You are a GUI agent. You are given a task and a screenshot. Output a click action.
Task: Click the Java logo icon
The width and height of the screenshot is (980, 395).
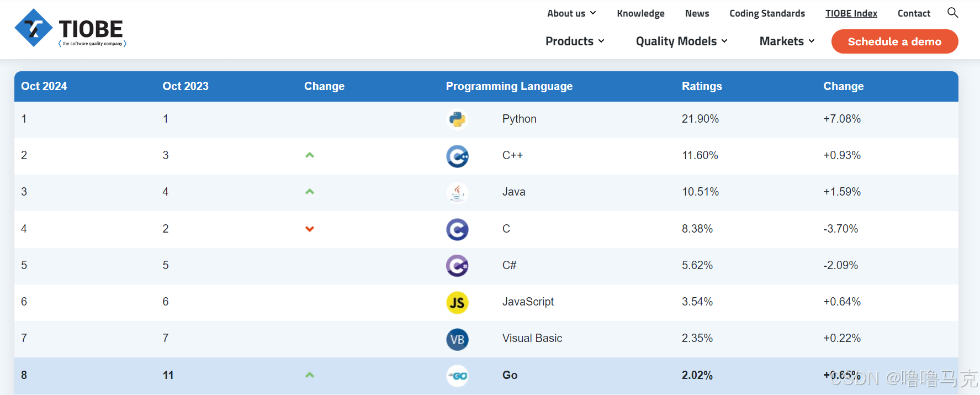tap(457, 193)
